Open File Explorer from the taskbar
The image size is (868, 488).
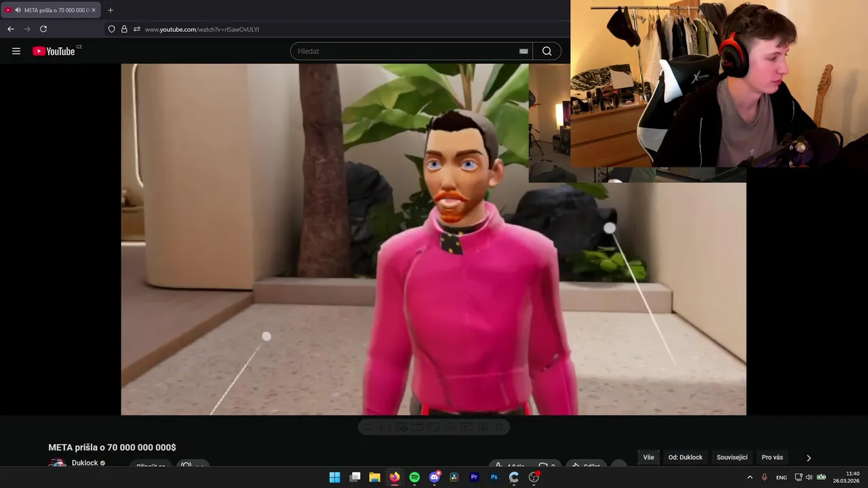[374, 477]
